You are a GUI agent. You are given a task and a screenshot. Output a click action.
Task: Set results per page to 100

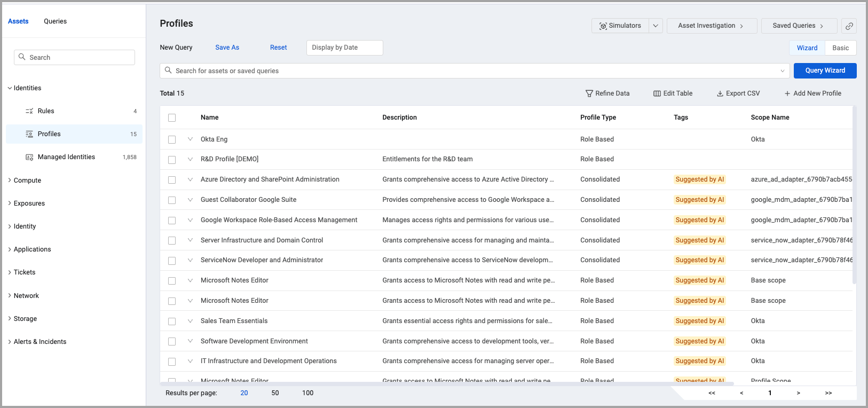pos(307,393)
